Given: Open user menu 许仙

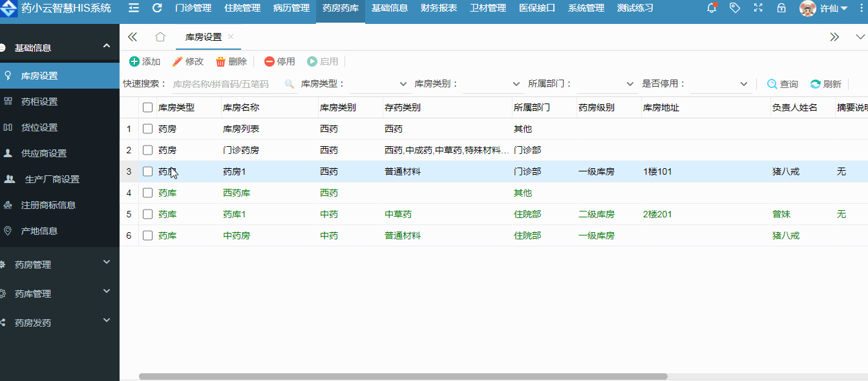Looking at the screenshot, I should click(834, 8).
